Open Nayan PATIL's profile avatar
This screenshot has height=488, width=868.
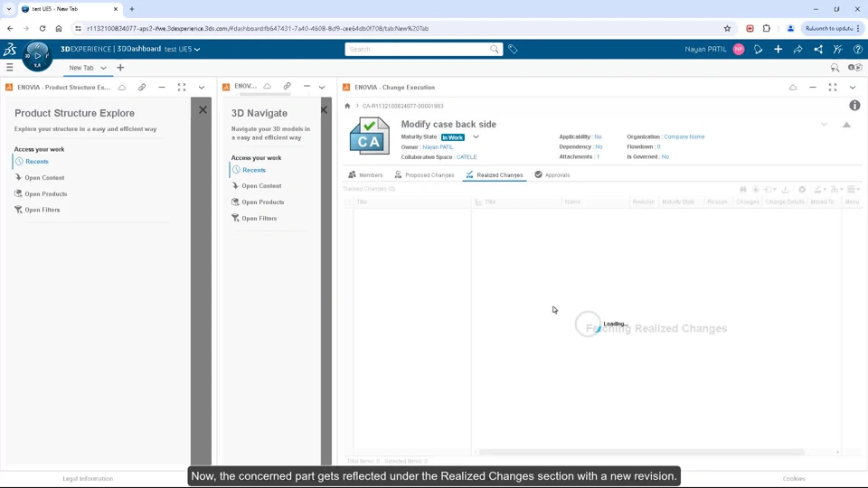(x=739, y=49)
